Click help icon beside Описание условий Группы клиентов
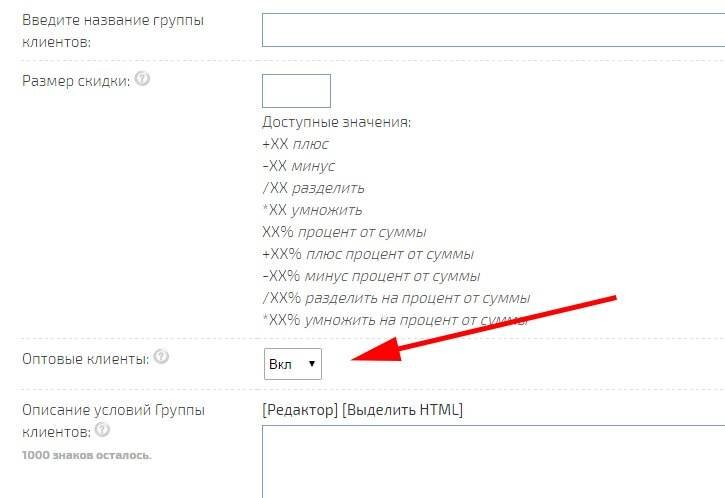This screenshot has height=498, width=725. (102, 431)
